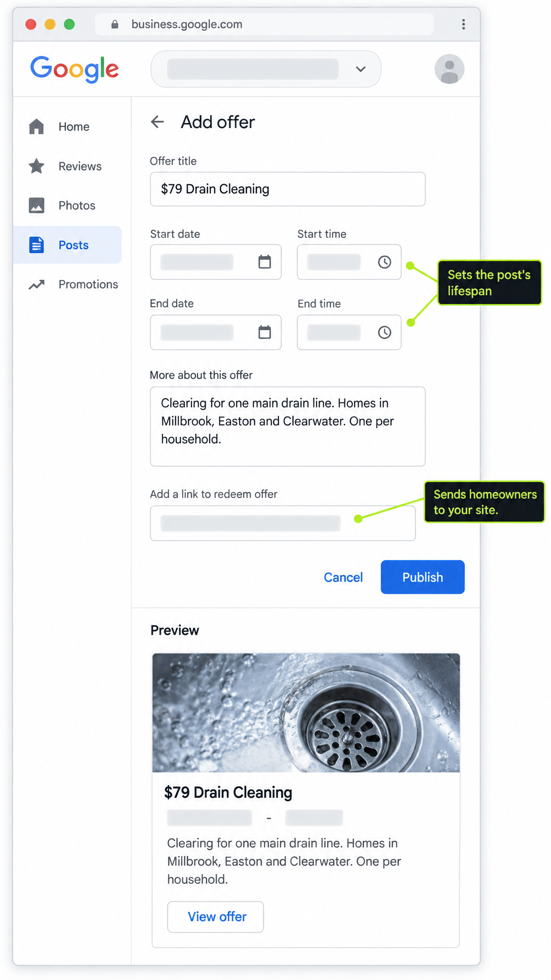Open the End date calendar picker icon
Image resolution: width=551 pixels, height=980 pixels.
click(264, 332)
